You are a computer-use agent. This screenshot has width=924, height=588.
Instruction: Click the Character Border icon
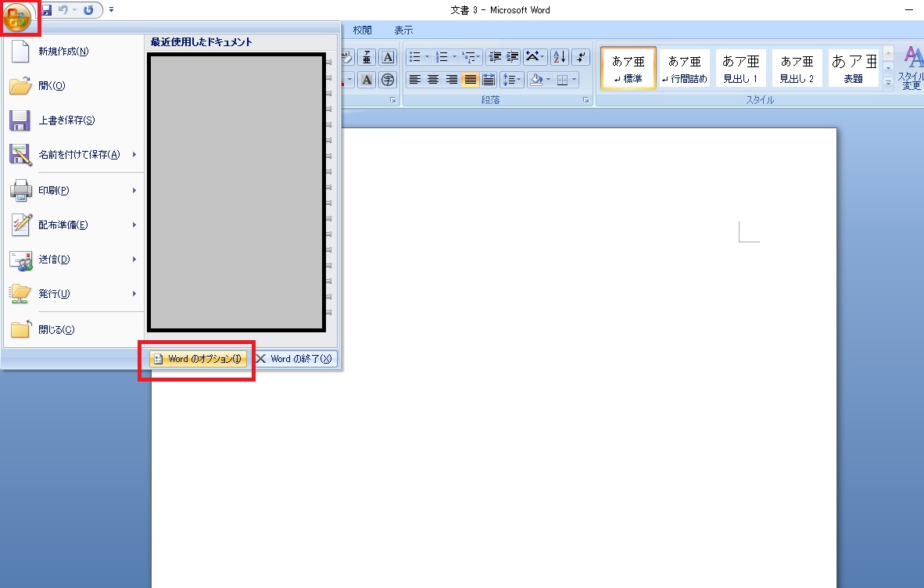tap(388, 57)
